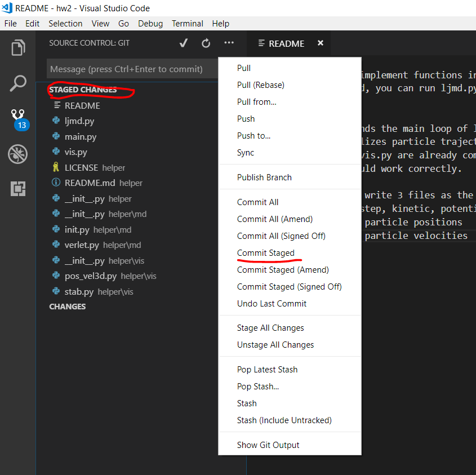Select Push in the git menu
The height and width of the screenshot is (475, 476).
point(290,119)
